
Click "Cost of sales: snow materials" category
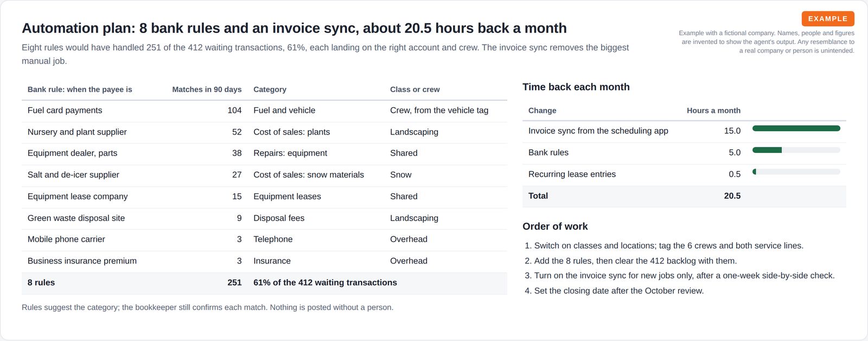(x=309, y=175)
